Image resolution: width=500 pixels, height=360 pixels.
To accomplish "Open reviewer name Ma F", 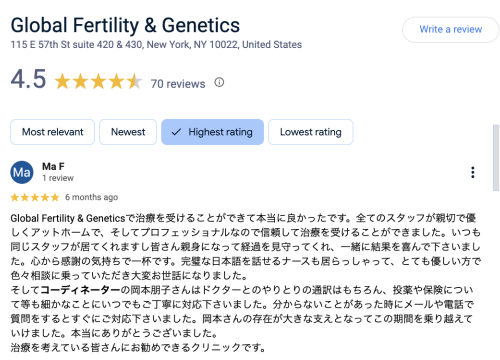I will click(x=53, y=166).
